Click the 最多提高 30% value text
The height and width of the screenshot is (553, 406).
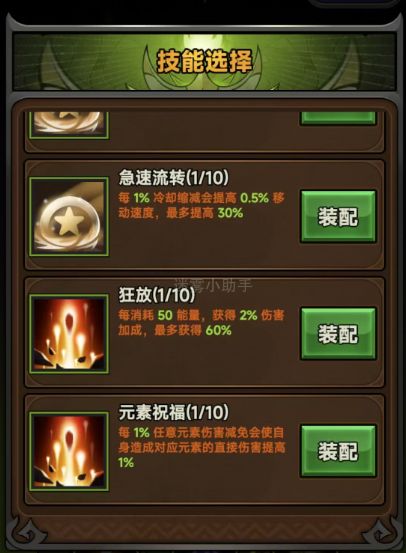coord(205,213)
